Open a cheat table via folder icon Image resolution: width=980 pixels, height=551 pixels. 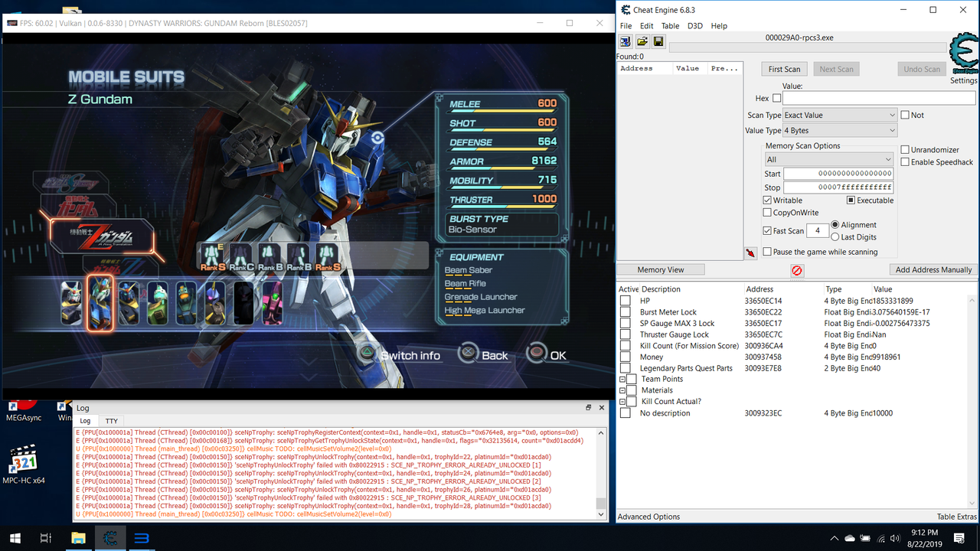(x=642, y=41)
